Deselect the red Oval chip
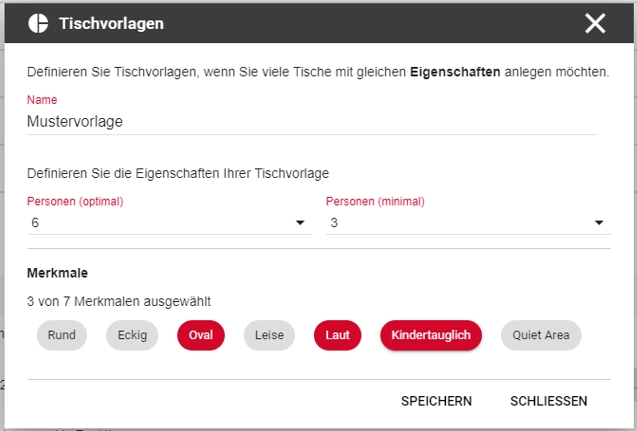 pos(201,335)
